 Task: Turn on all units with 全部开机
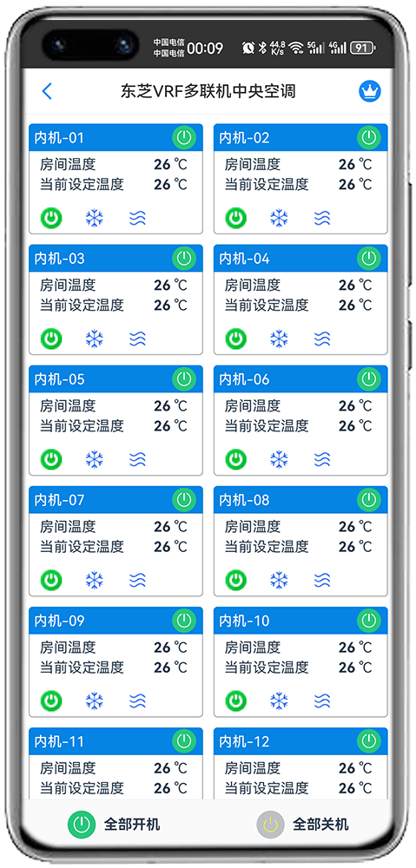[114, 825]
